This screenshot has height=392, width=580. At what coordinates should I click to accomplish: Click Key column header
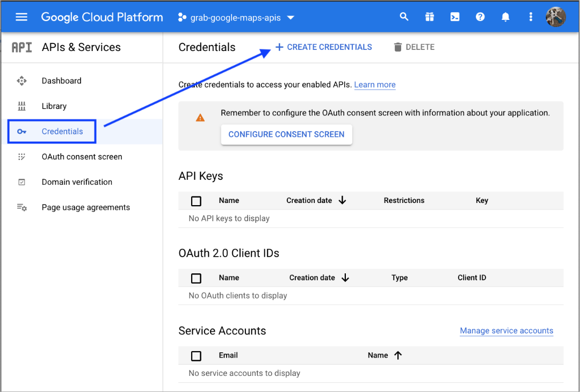pos(482,200)
